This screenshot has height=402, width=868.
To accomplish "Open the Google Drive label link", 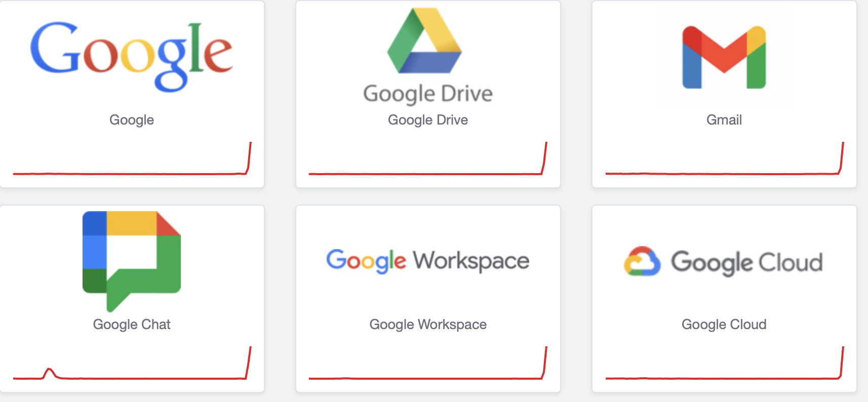I will [428, 120].
